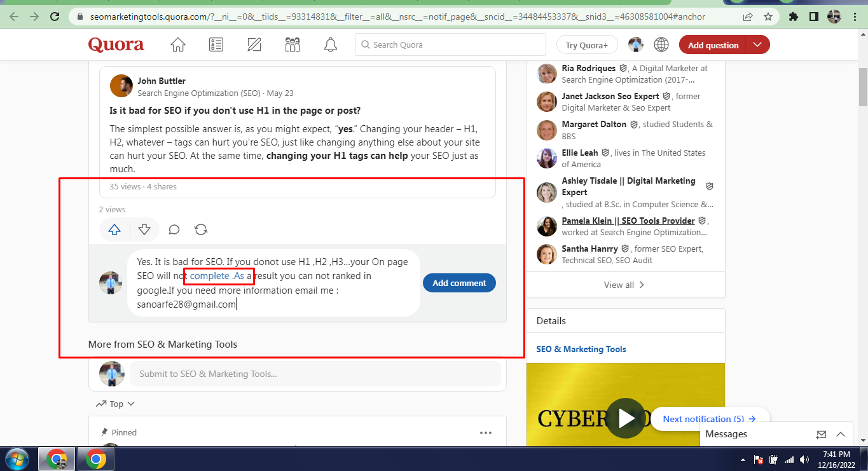Open the SEO & Marketing Tools space link
Screen dimensions: 868x471
[581, 349]
